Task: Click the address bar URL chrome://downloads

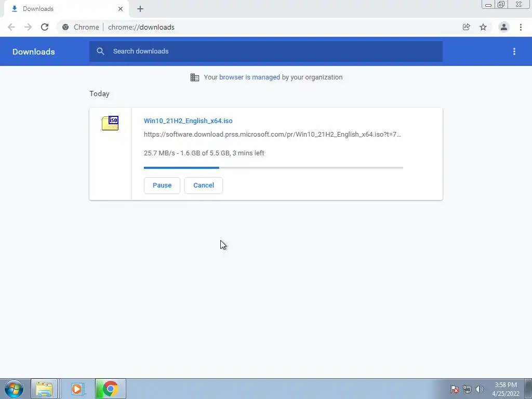Action: [141, 27]
